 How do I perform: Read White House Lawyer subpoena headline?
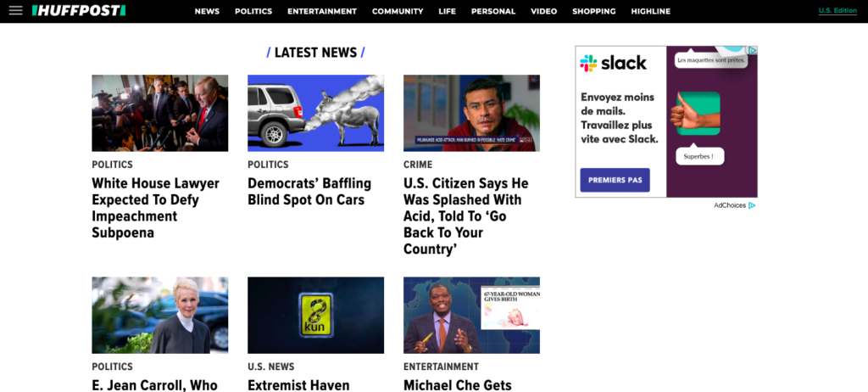click(x=156, y=208)
